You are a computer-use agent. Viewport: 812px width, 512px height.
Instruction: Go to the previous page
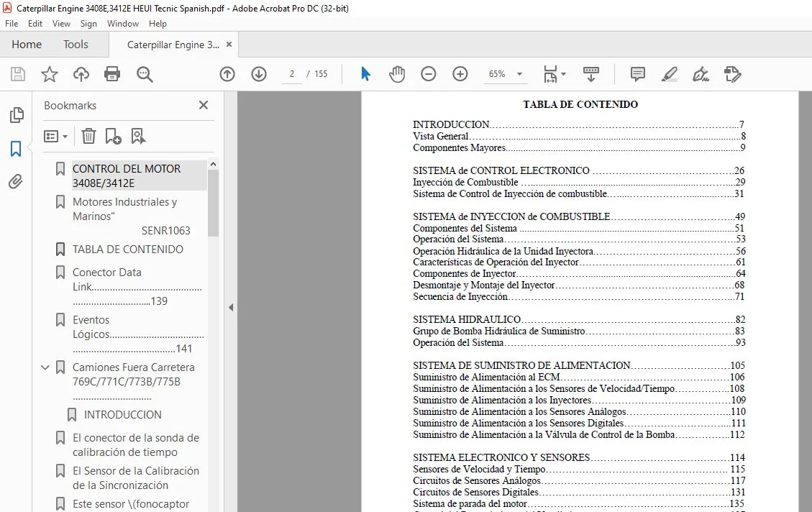[227, 74]
